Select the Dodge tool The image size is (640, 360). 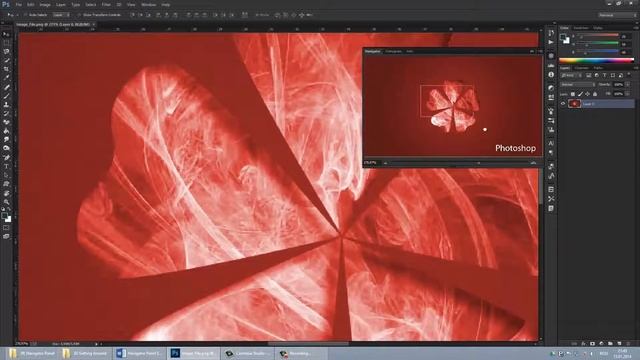6,148
